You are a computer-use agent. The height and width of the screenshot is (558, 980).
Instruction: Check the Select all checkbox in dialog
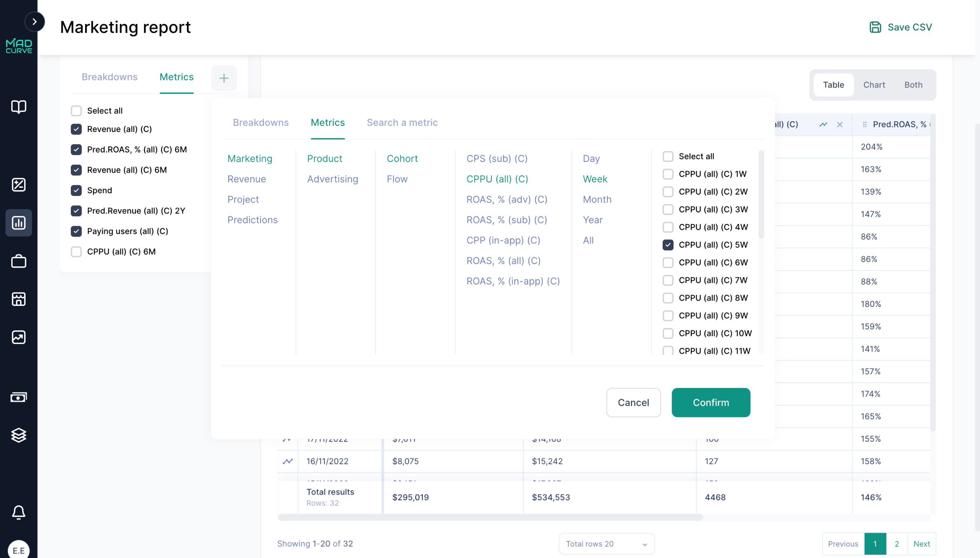click(x=668, y=156)
